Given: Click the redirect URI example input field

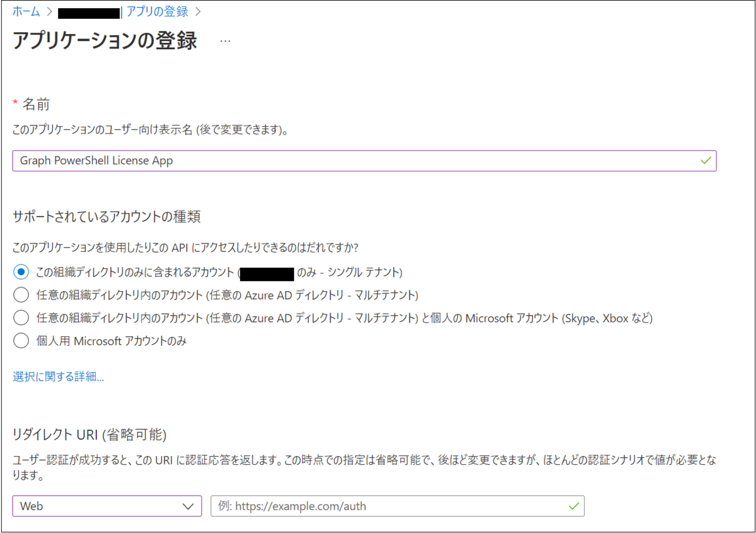Looking at the screenshot, I should click(x=378, y=506).
